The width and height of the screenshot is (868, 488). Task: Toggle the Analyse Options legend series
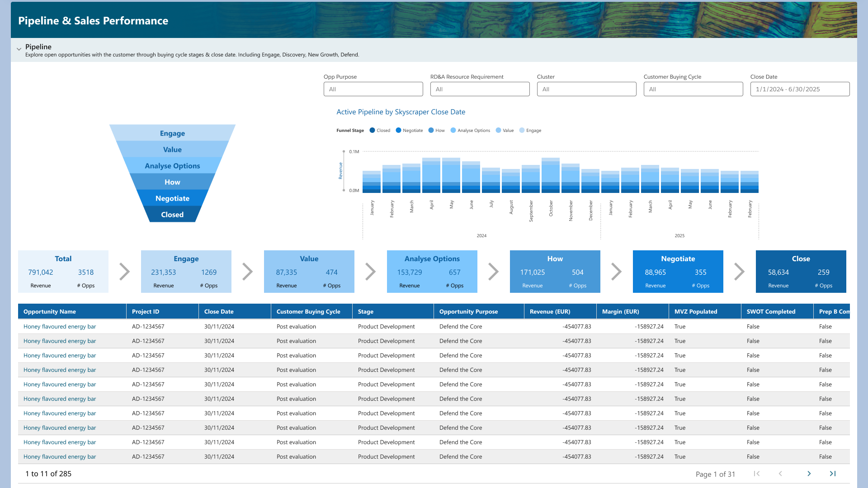453,130
